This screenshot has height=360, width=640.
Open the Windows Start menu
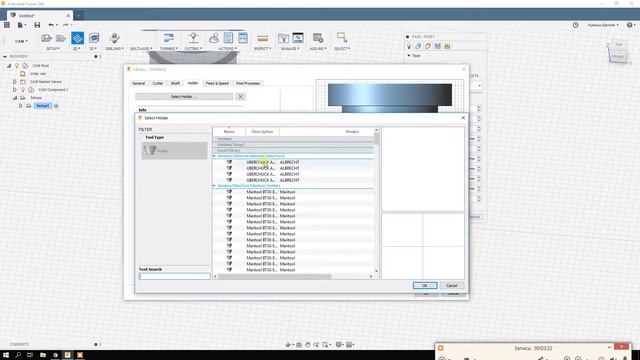(x=6, y=355)
